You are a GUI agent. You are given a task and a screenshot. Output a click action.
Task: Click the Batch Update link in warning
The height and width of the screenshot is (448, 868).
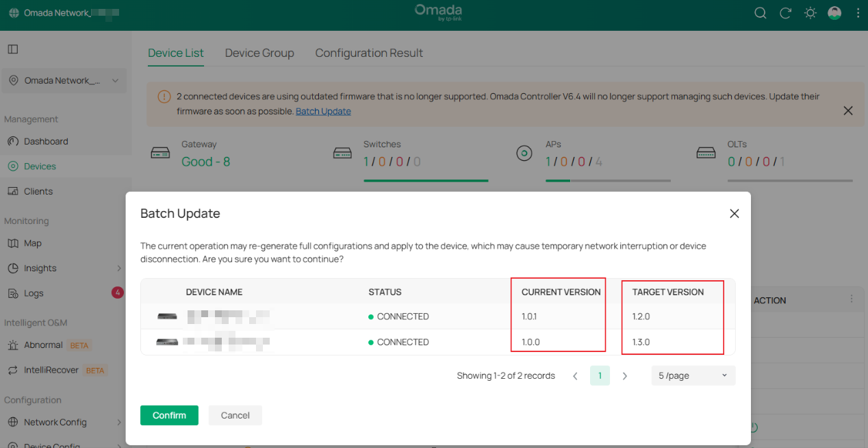(323, 111)
